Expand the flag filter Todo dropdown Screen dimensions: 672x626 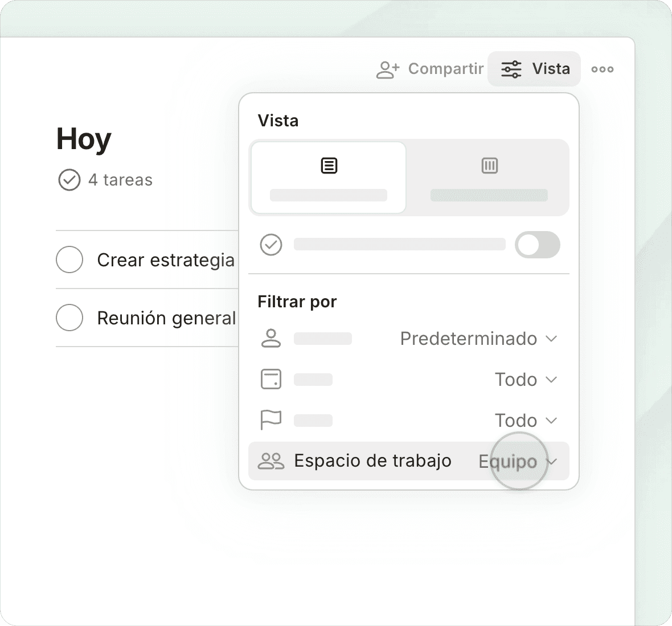(x=525, y=421)
